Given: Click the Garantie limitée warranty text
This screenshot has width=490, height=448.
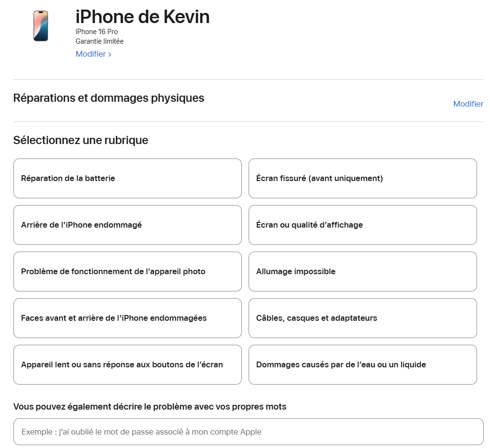Looking at the screenshot, I should click(x=99, y=41).
